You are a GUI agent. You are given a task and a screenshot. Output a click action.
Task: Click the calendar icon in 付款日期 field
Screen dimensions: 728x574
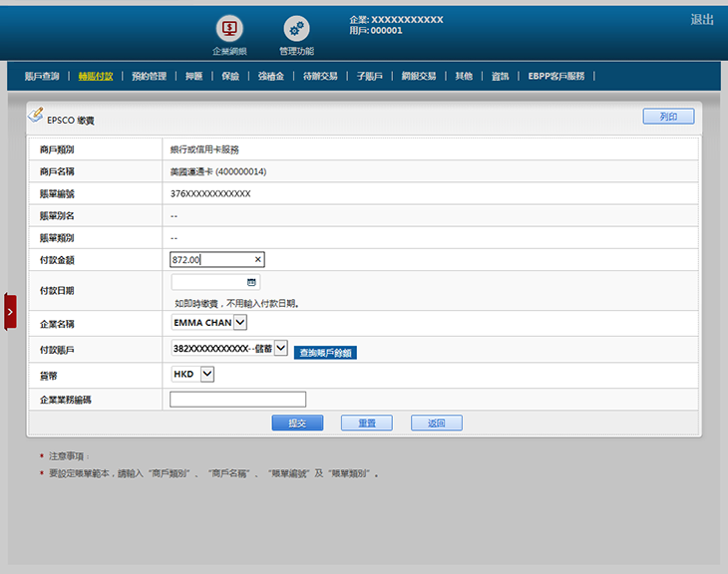[x=252, y=282]
